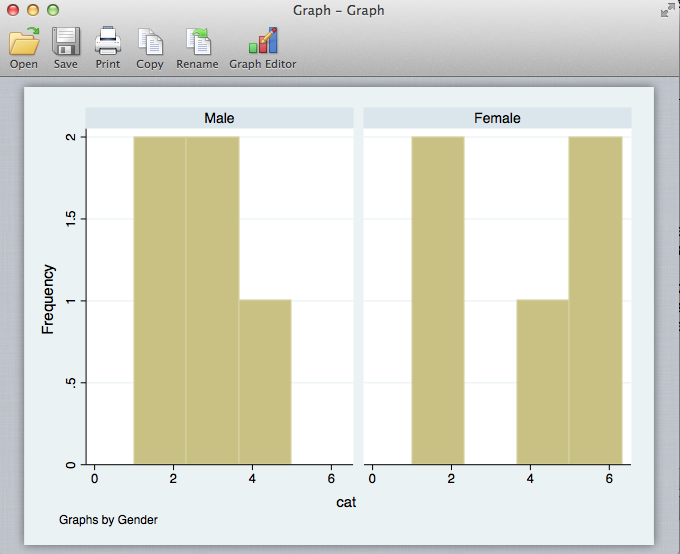This screenshot has width=680, height=554.
Task: Minimize the window with yellow button
Action: point(33,10)
